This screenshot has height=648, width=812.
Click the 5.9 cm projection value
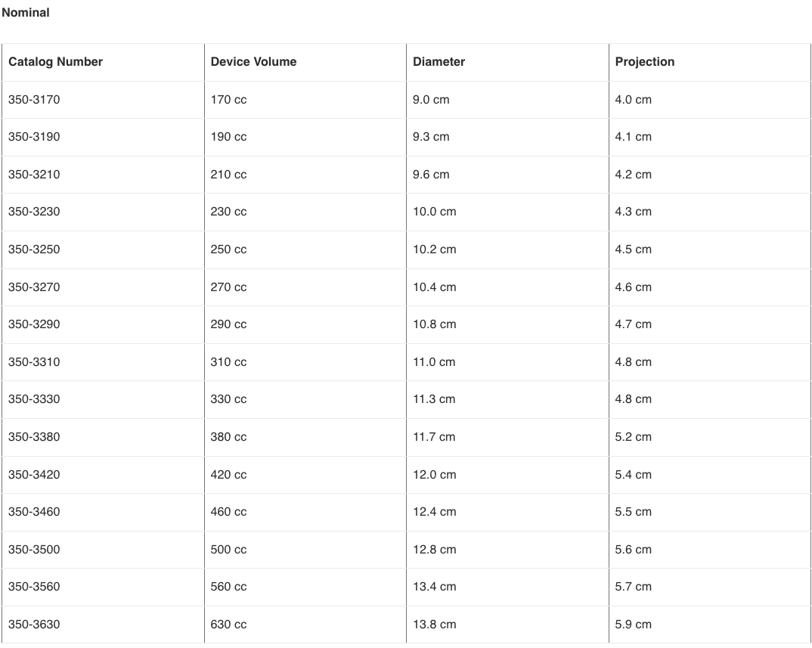pyautogui.click(x=633, y=625)
